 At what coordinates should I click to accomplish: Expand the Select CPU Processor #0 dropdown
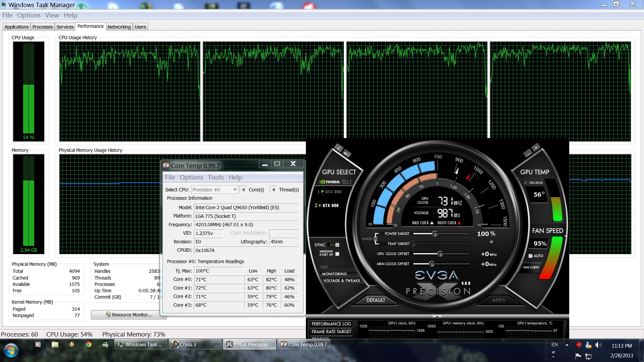pyautogui.click(x=235, y=190)
